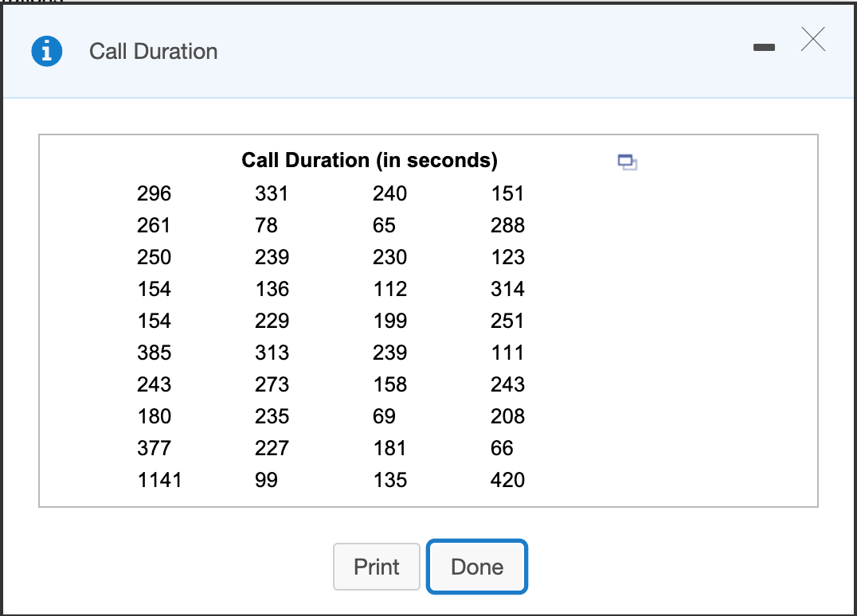
Task: Click the Call Duration header text
Action: click(x=153, y=51)
